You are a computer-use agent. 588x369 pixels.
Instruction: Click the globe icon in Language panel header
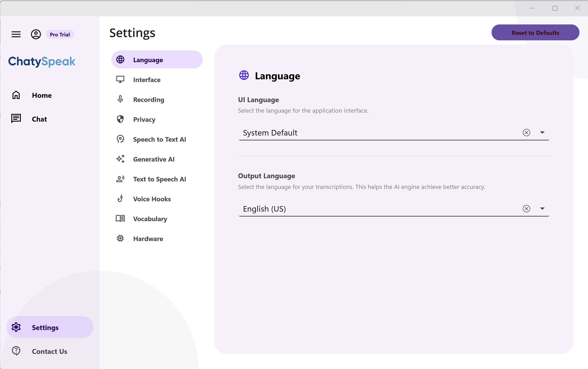pyautogui.click(x=244, y=76)
